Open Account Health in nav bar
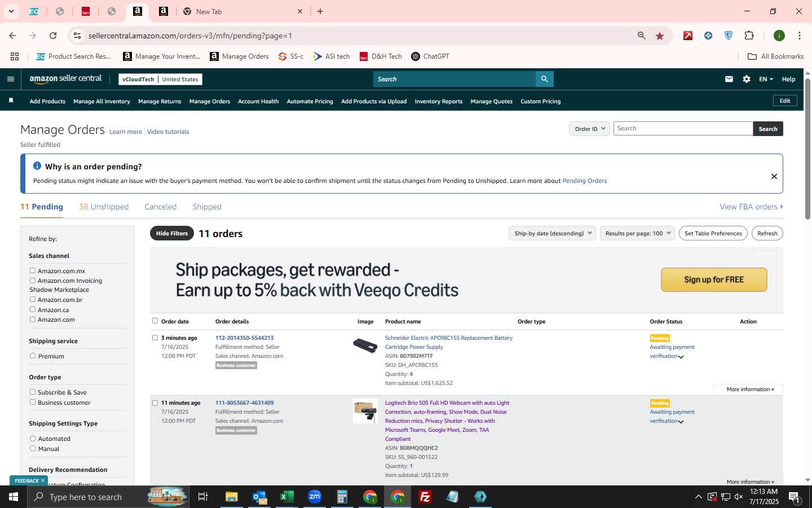The image size is (812, 508). click(x=258, y=102)
